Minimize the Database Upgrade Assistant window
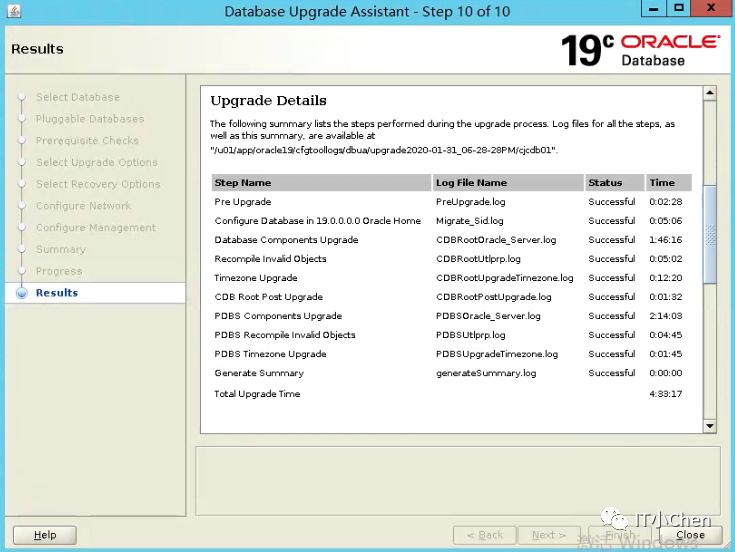 (x=654, y=8)
